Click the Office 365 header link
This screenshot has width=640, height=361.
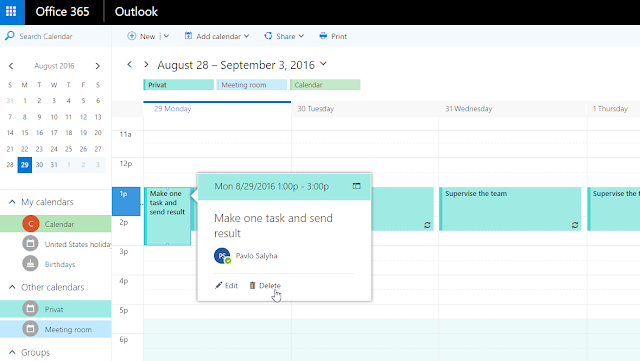[62, 12]
